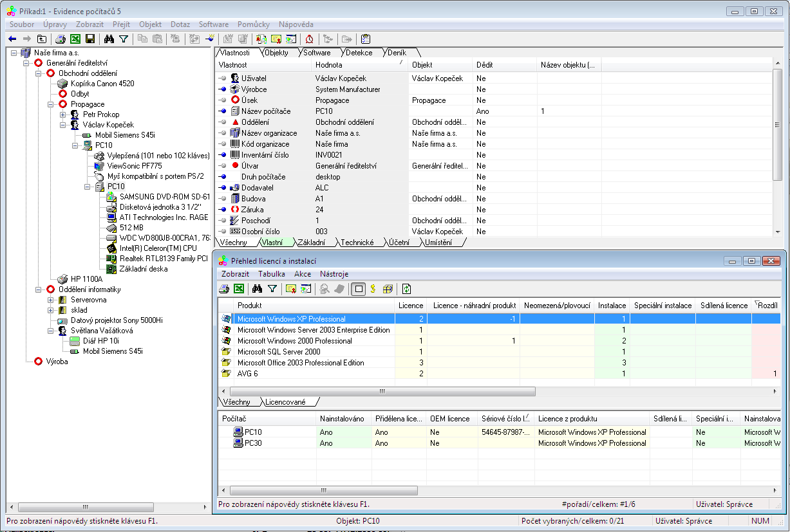Collapse the Světlana Vašátková node
The image size is (790, 532).
[51, 331]
